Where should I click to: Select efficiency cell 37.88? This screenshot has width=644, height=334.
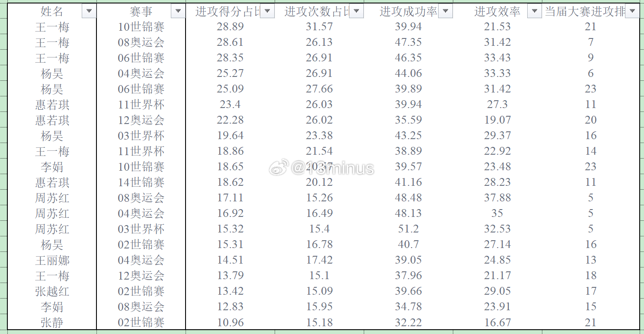(x=497, y=198)
